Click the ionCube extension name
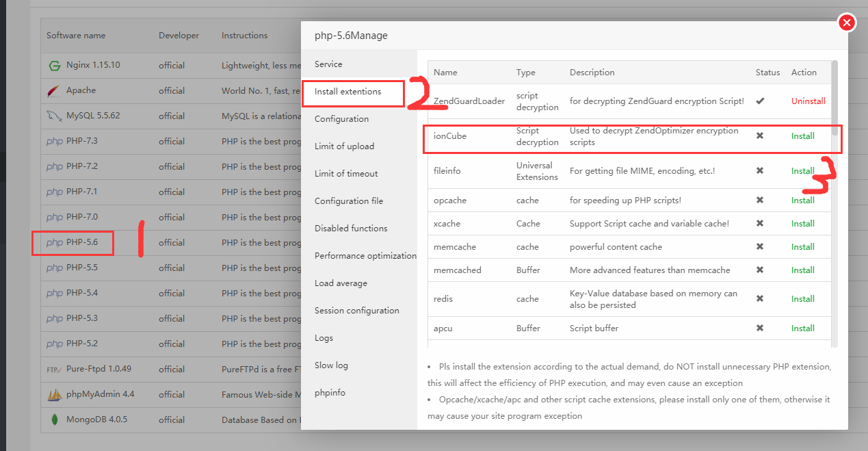Screen dimensions: 868x451 coord(450,136)
